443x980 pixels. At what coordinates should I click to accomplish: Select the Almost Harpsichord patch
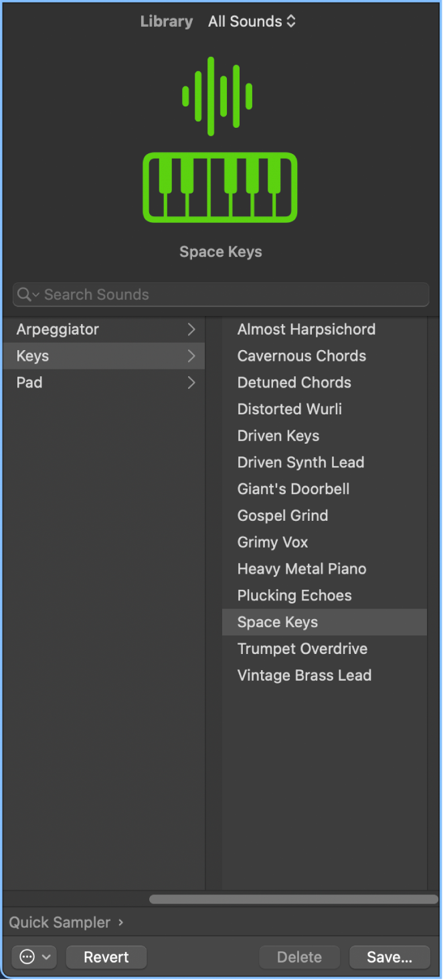pos(306,329)
